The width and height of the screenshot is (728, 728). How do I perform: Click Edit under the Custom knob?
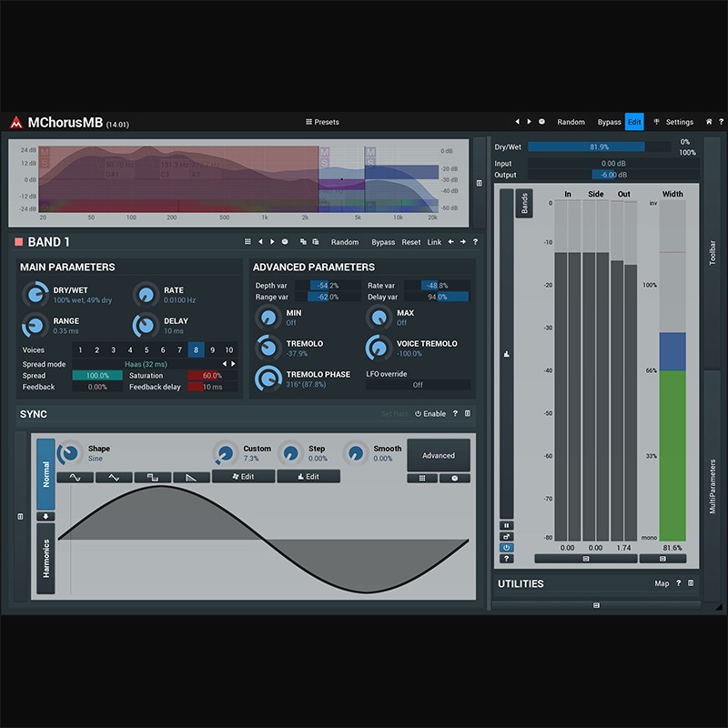[243, 476]
